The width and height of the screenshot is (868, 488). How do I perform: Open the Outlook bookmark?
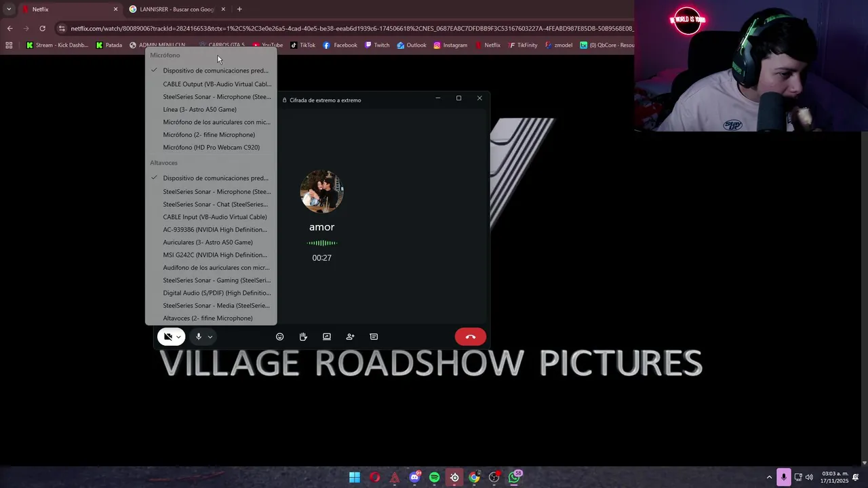point(412,45)
